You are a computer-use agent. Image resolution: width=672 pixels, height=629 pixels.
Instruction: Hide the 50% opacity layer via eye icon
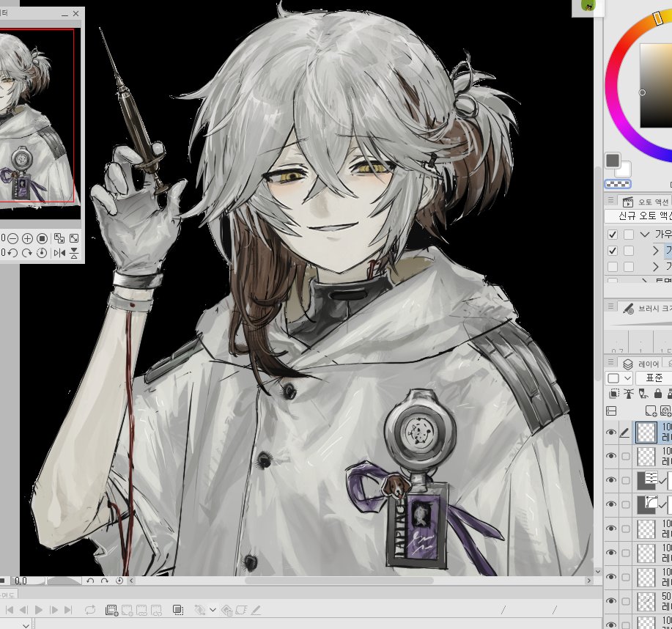click(612, 601)
